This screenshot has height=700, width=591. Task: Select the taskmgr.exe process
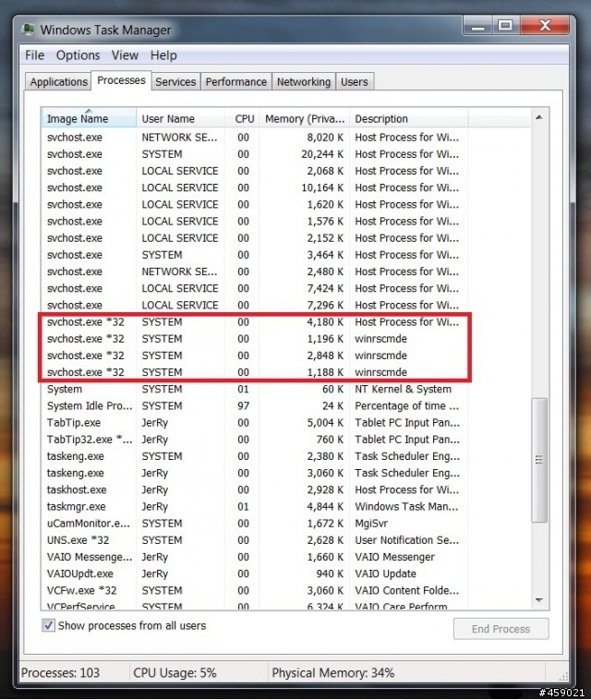[255, 507]
